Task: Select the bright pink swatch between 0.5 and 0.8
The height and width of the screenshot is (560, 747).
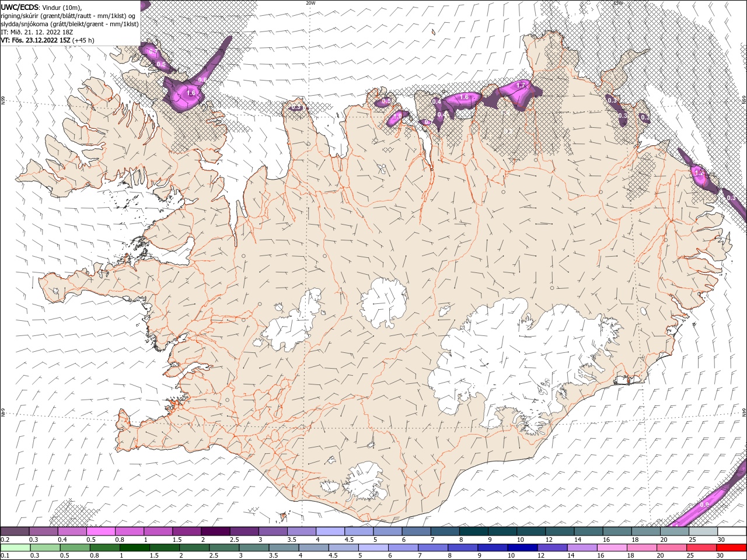Action: click(100, 531)
